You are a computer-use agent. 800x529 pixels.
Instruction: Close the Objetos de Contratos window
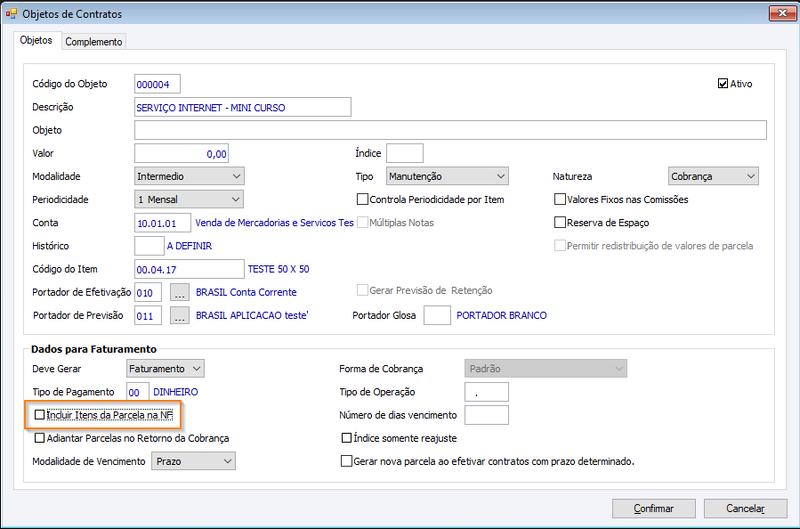[782, 13]
